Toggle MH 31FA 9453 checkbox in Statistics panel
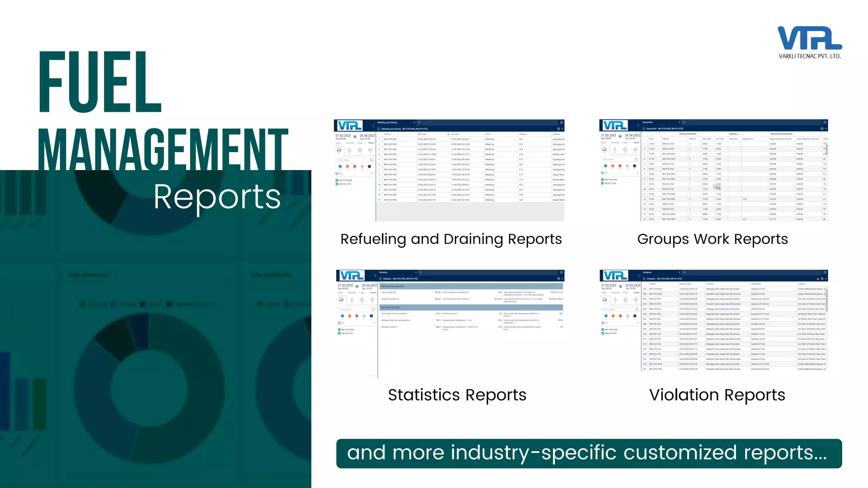868x488 pixels. pos(339,330)
